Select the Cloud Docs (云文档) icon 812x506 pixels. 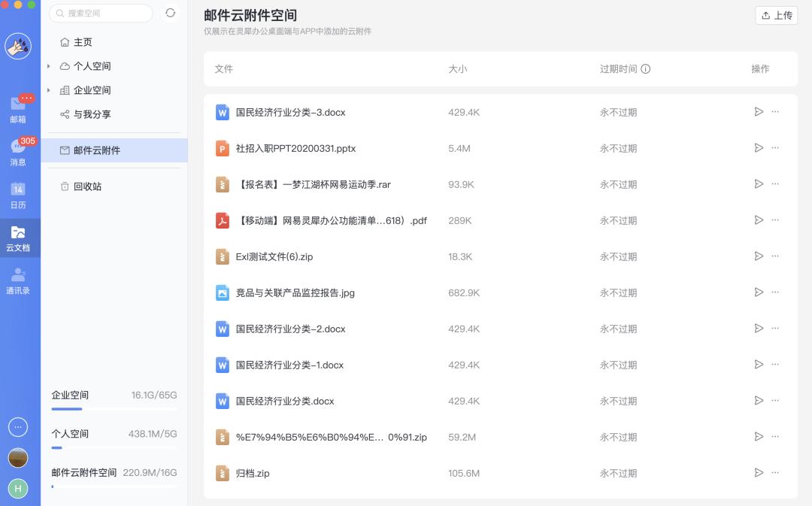[x=17, y=235]
